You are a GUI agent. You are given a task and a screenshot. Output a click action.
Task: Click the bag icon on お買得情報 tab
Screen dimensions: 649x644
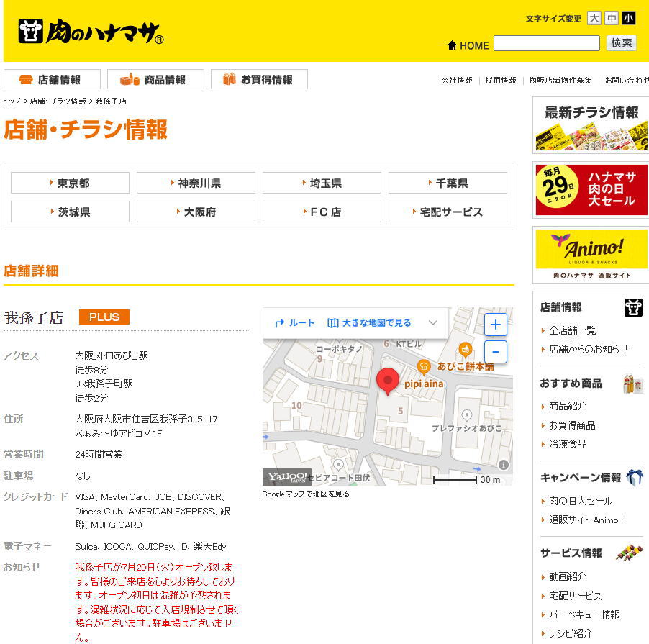pyautogui.click(x=230, y=79)
